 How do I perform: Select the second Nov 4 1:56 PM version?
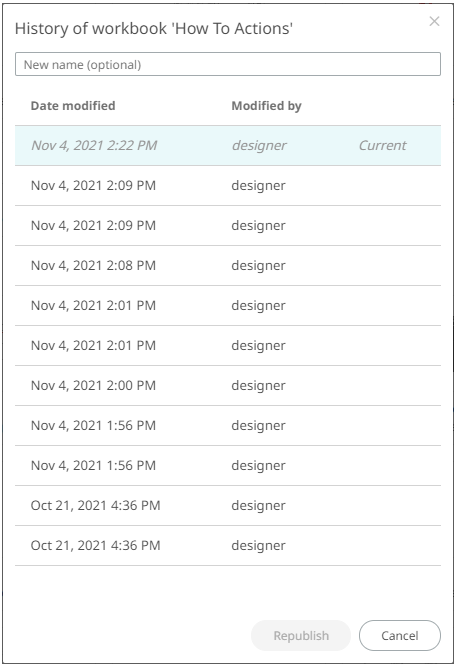click(228, 465)
